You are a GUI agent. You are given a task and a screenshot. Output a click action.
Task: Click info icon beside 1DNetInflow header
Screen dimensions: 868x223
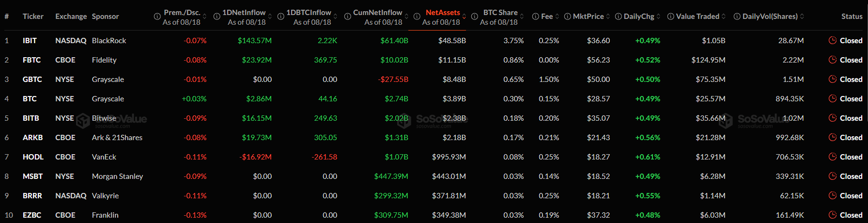217,16
